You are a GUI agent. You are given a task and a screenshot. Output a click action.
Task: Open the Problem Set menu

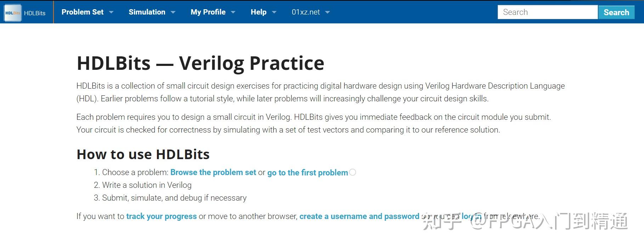[x=83, y=12]
